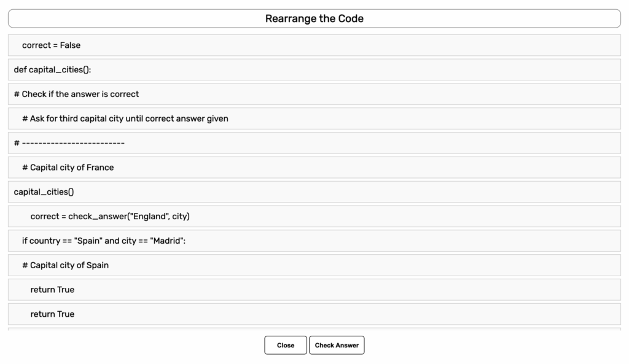
Task: Click the "England" string in check_answer line
Action: coord(151,216)
